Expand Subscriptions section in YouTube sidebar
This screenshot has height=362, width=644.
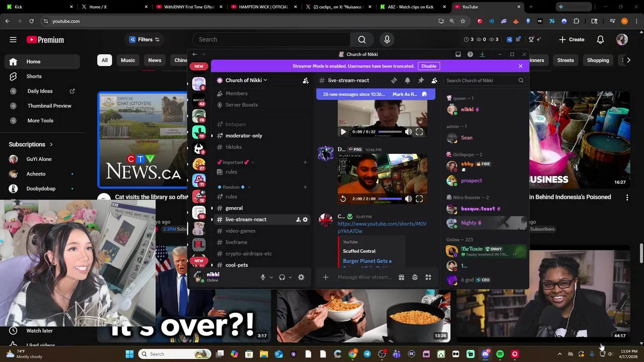(x=31, y=144)
